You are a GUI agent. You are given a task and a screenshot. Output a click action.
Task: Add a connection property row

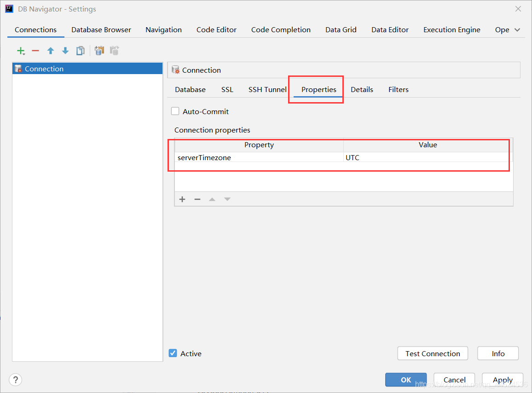tap(182, 199)
